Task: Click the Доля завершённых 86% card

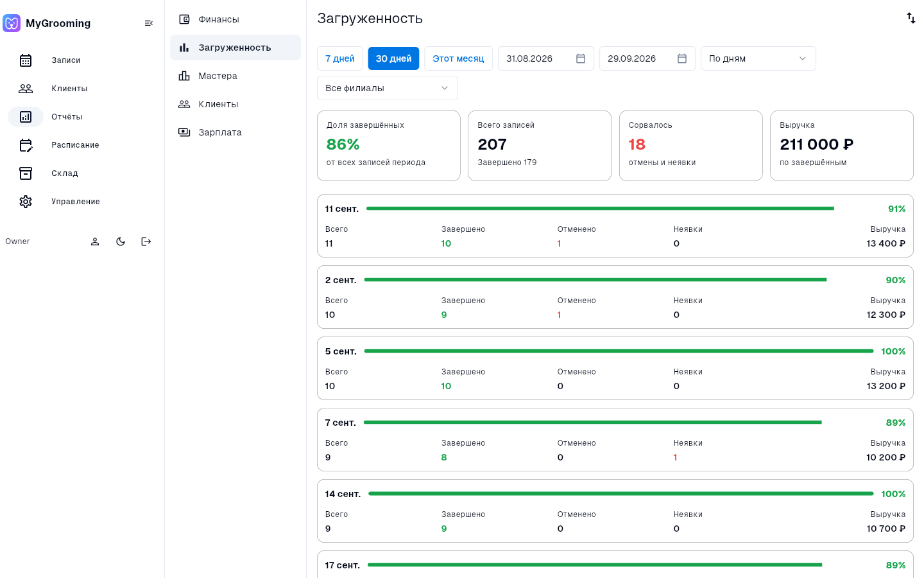Action: point(389,146)
